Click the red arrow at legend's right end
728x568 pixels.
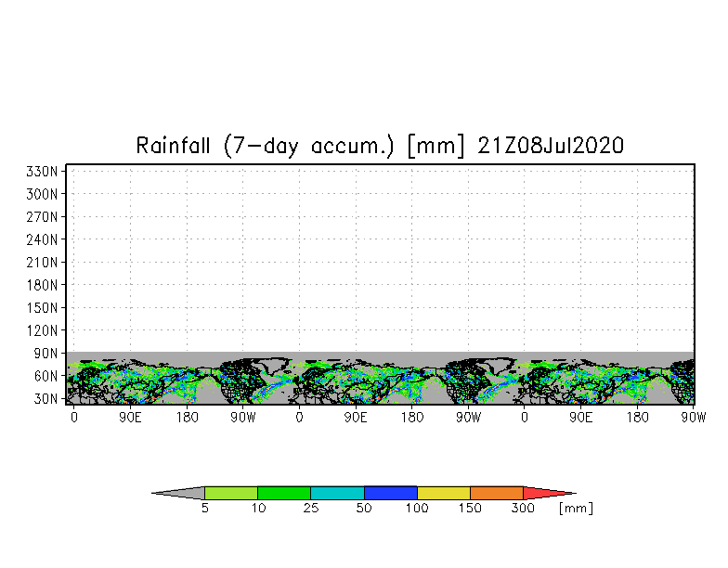(x=546, y=493)
